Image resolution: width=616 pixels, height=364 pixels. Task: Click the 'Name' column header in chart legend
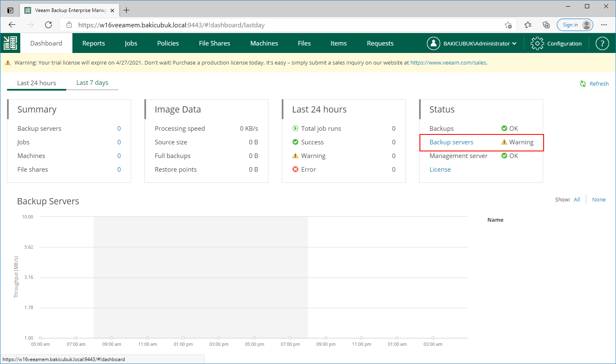pyautogui.click(x=495, y=220)
